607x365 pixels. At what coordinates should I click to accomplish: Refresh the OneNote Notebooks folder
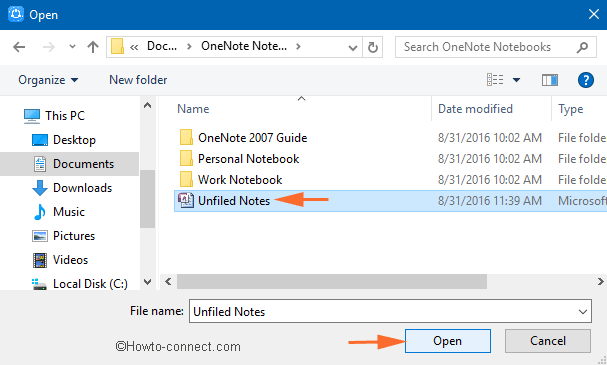click(372, 47)
